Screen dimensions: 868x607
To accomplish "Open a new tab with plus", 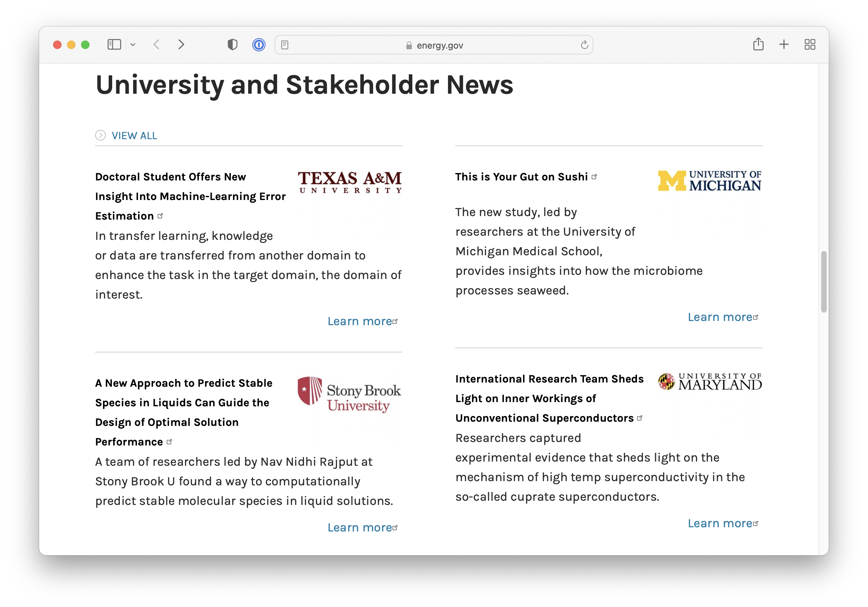I will [784, 45].
